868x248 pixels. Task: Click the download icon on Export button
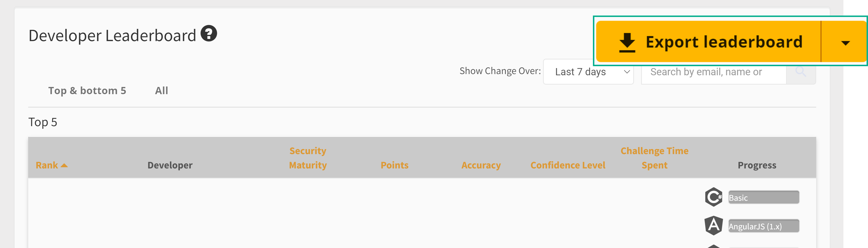[x=627, y=43]
